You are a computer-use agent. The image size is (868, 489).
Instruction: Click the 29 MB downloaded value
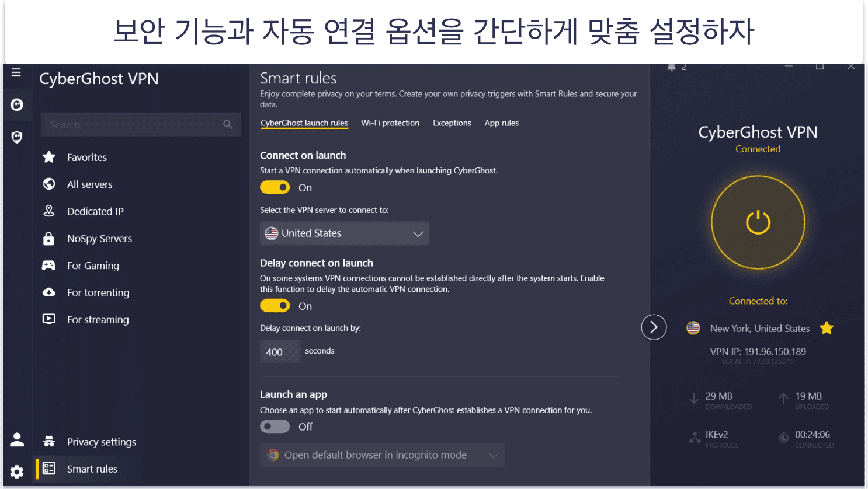point(718,396)
